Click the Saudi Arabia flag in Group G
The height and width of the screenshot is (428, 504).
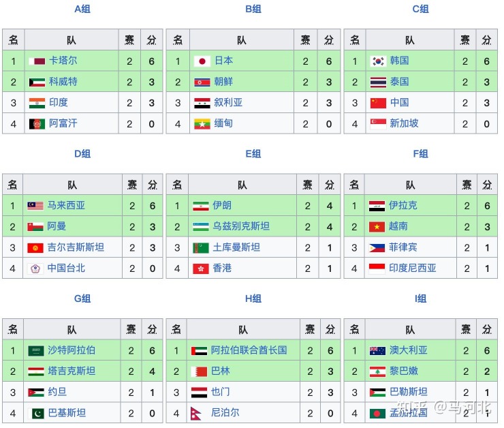(x=36, y=351)
